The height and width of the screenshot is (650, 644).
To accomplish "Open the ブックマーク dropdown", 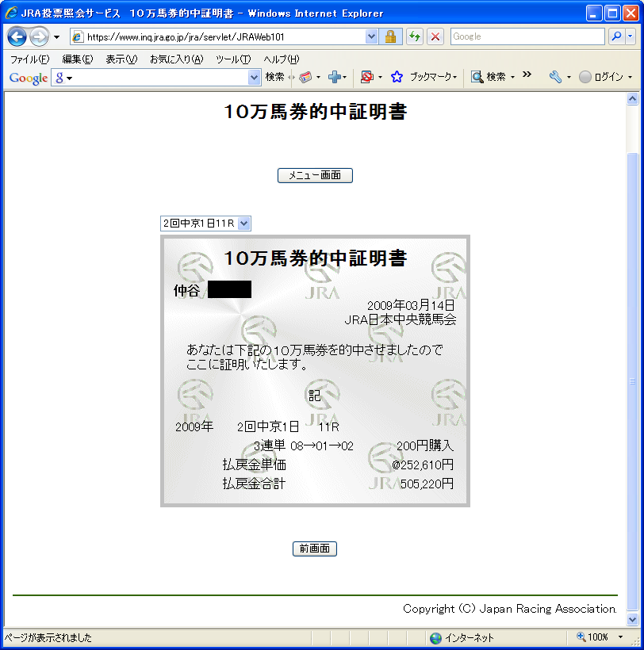I will click(x=433, y=77).
